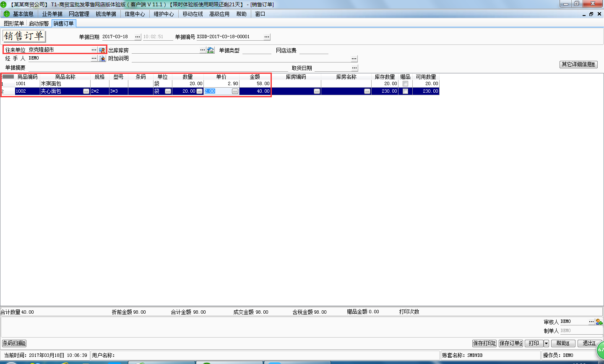
Task: Click the warehouse house icon beside 出库库房
Action: (211, 50)
